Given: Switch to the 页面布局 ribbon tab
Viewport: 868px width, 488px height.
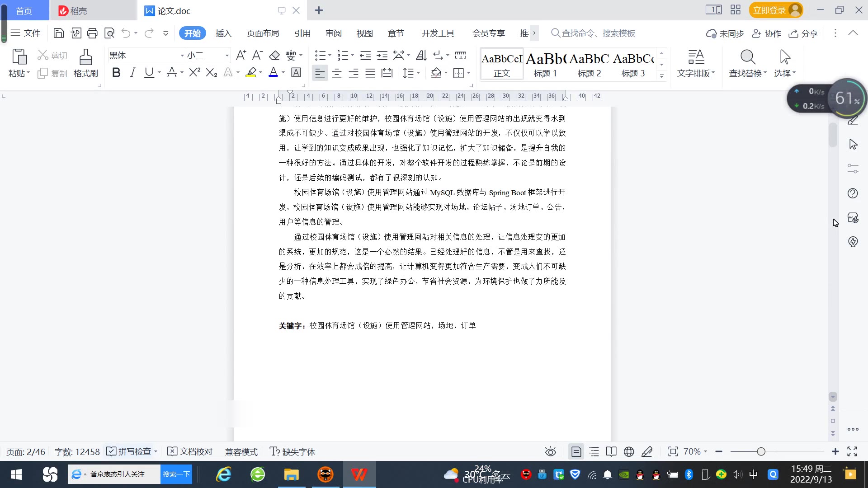Looking at the screenshot, I should coord(263,33).
